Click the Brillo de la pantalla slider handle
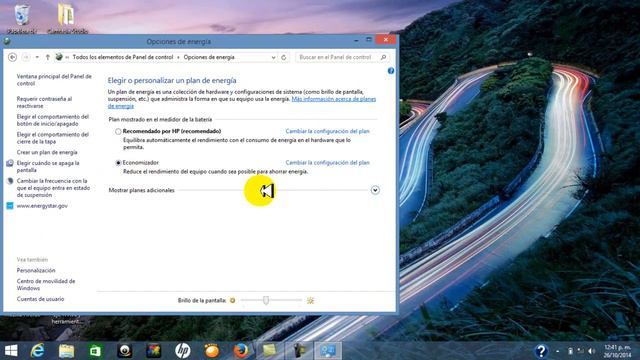This screenshot has height=360, width=640. pos(266,300)
